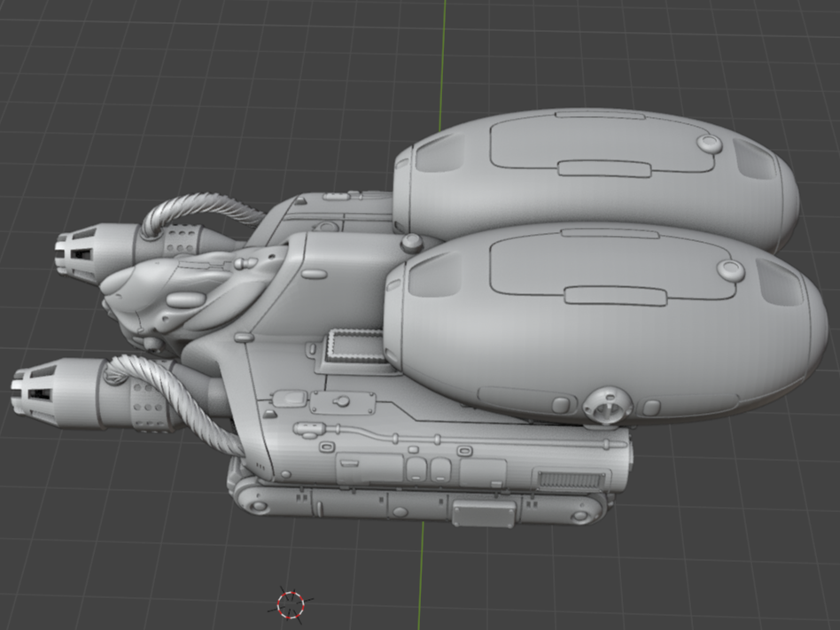
Task: Select the rectangular plate on the bottom skid
Action: [x=483, y=513]
